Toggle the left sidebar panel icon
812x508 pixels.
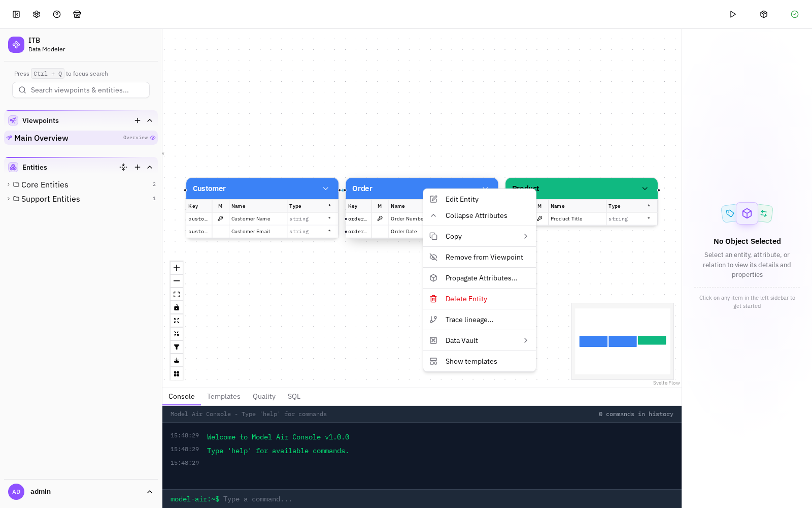(16, 14)
